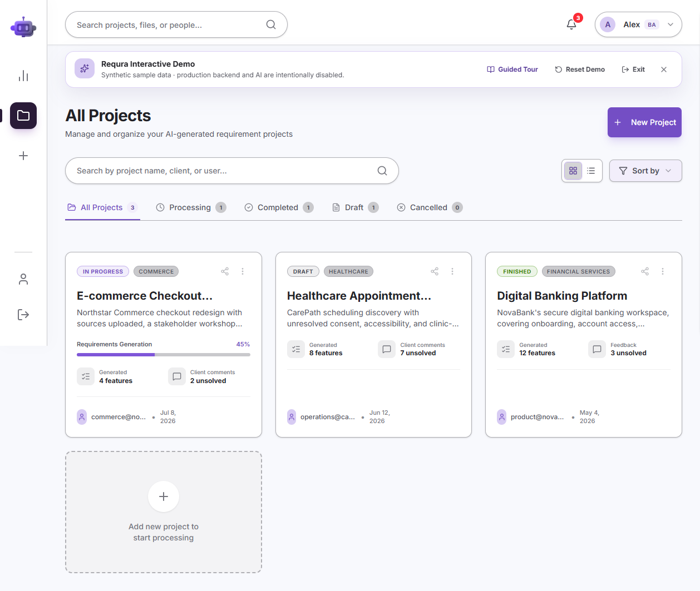Click the 12 features text
The height and width of the screenshot is (591, 700).
tap(538, 353)
